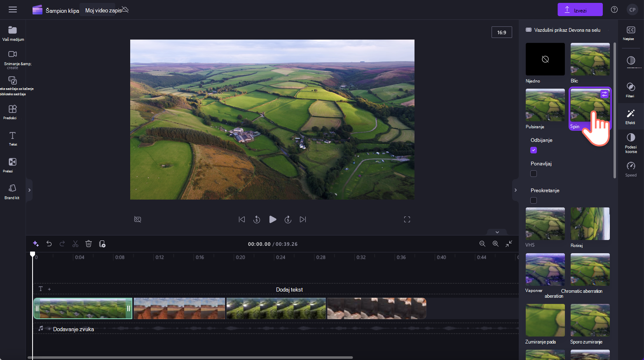Open Predlošci templates panel
This screenshot has height=360, width=644.
[x=13, y=112]
